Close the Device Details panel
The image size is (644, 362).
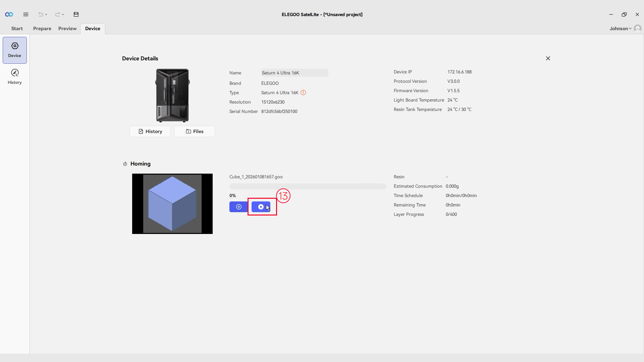coord(548,58)
